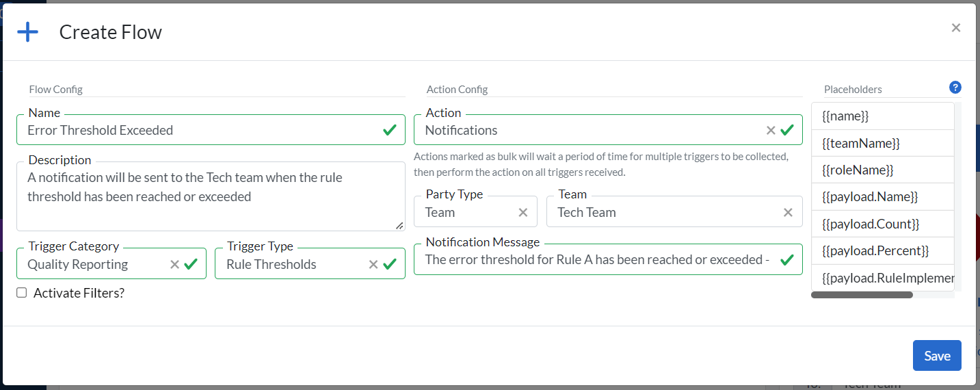Click the blue plus icon beside Create Flow
The width and height of the screenshot is (980, 390).
pos(27,32)
